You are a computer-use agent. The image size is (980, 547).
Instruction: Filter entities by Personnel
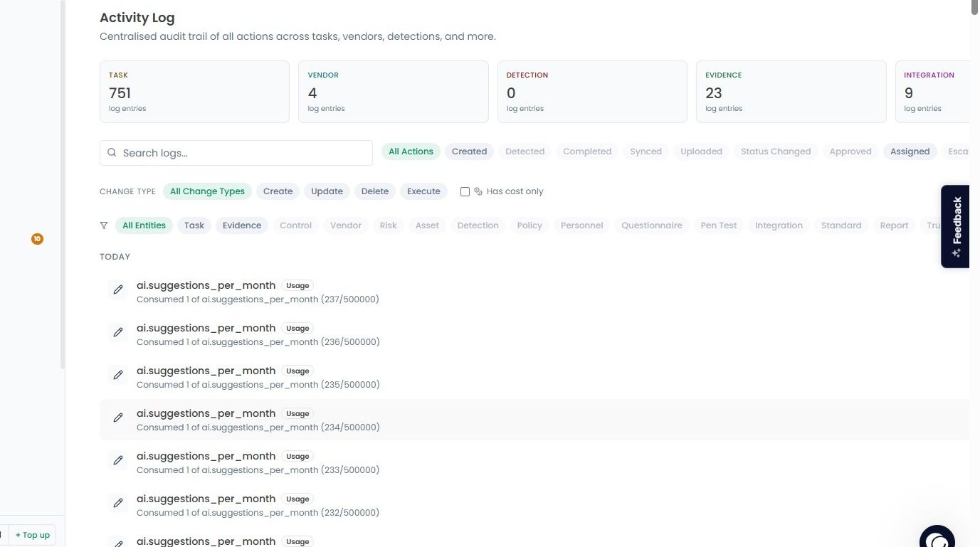pyautogui.click(x=581, y=225)
